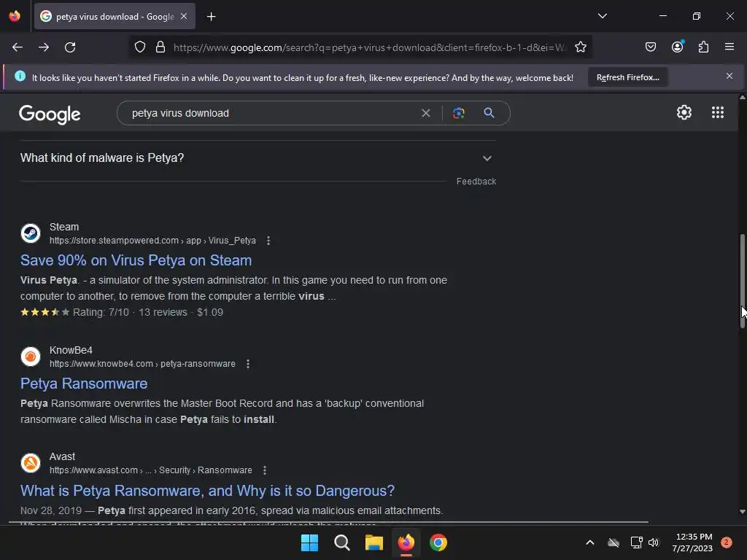The image size is (747, 560).
Task: Open the network status tray icon
Action: tap(636, 542)
